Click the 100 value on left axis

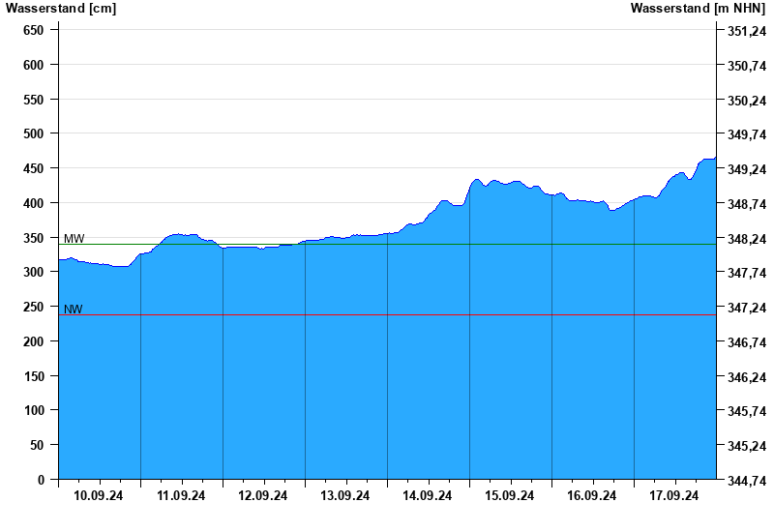coord(34,410)
